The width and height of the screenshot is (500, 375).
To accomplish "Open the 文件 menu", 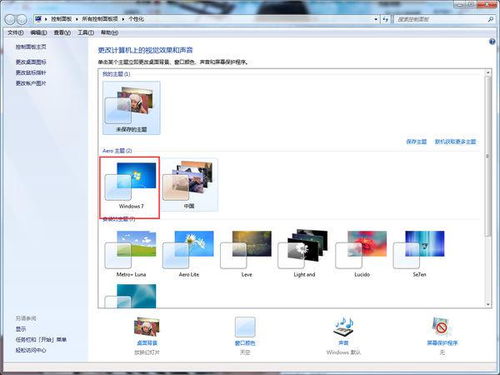I will coord(15,33).
